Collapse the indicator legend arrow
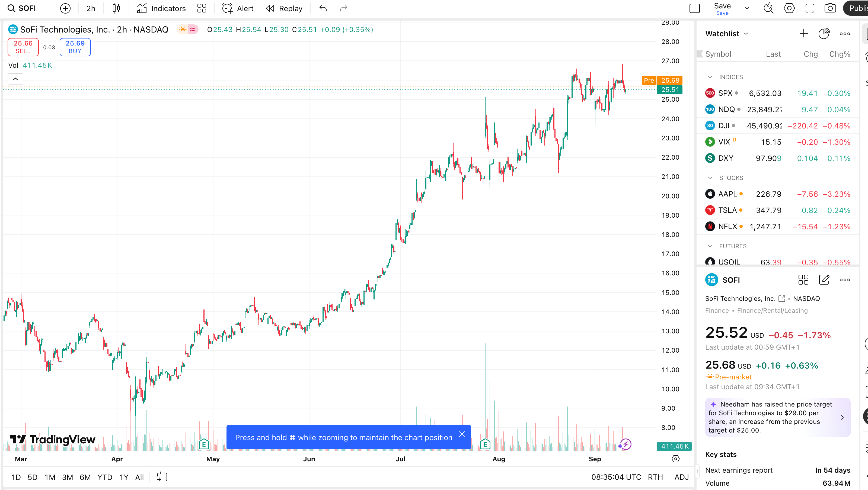This screenshot has width=868, height=490. (x=15, y=79)
